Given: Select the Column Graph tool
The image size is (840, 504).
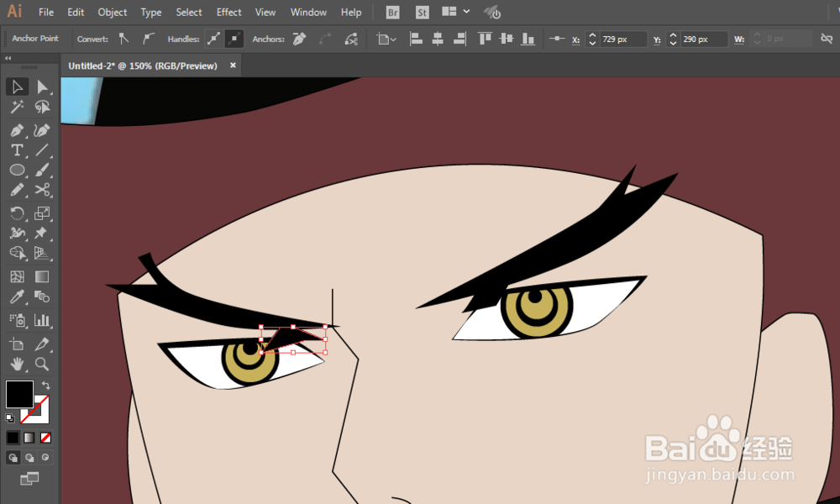Looking at the screenshot, I should tap(42, 320).
